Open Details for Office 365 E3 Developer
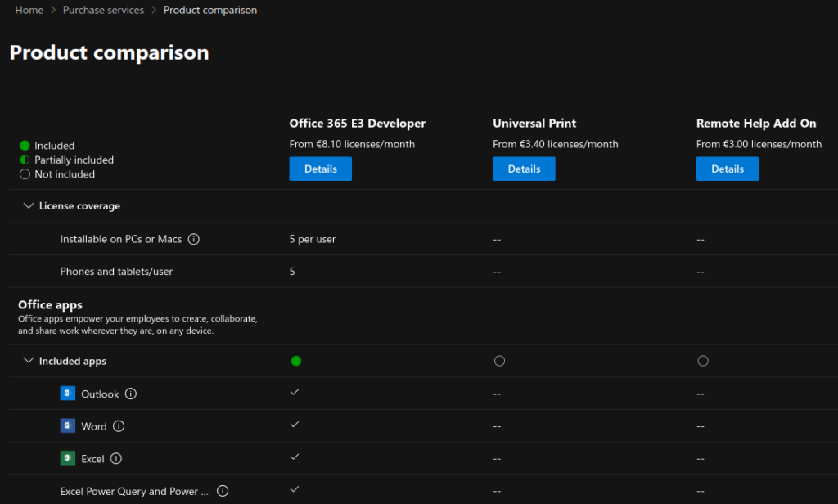Screen dimensions: 838x504 pyautogui.click(x=321, y=169)
